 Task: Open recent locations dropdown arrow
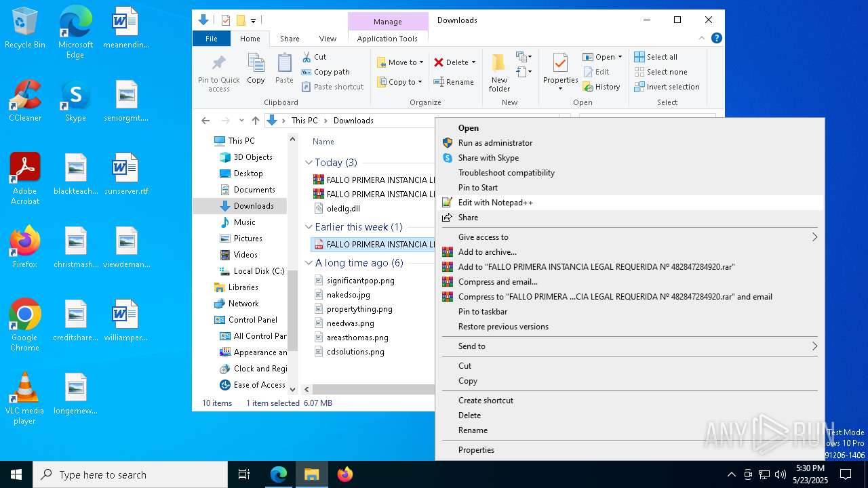click(x=241, y=121)
